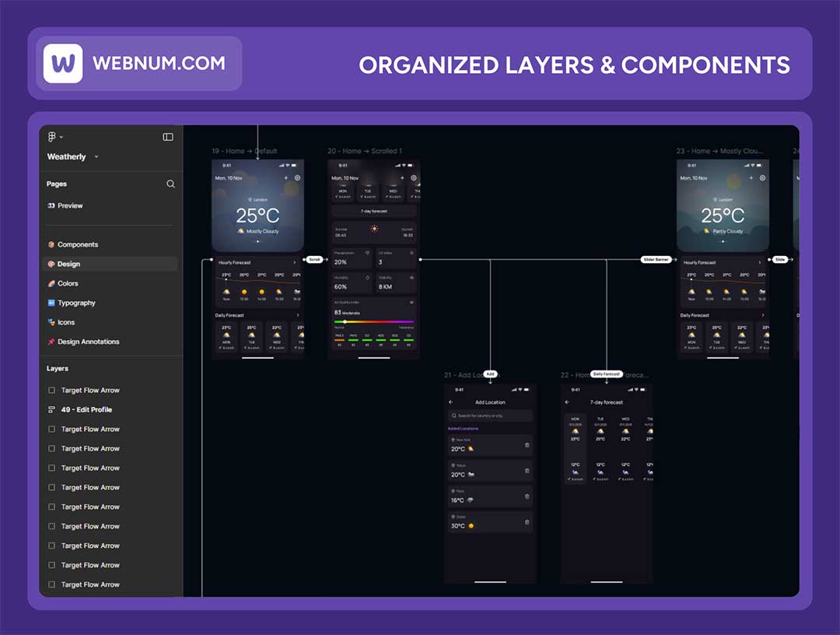Open the Design Annotations page
The height and width of the screenshot is (635, 840).
click(88, 342)
